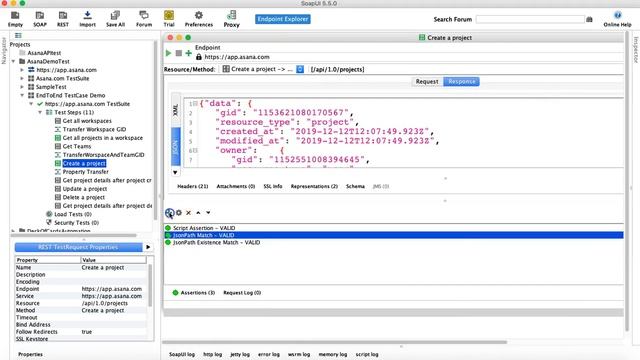Open the error log tab
Viewport: 640px width, 360px height.
coord(269,354)
